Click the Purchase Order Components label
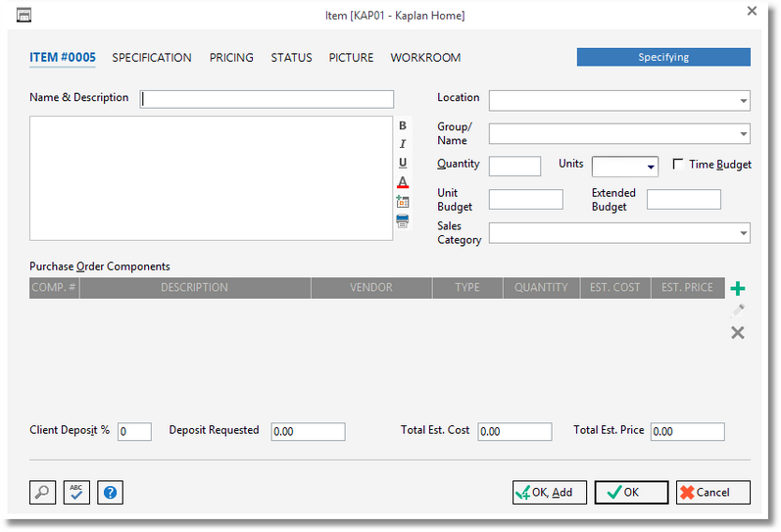The width and height of the screenshot is (781, 532). tap(100, 266)
